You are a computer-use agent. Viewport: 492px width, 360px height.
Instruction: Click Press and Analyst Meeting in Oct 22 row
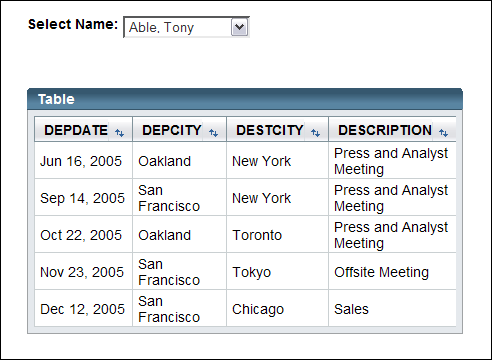click(392, 235)
